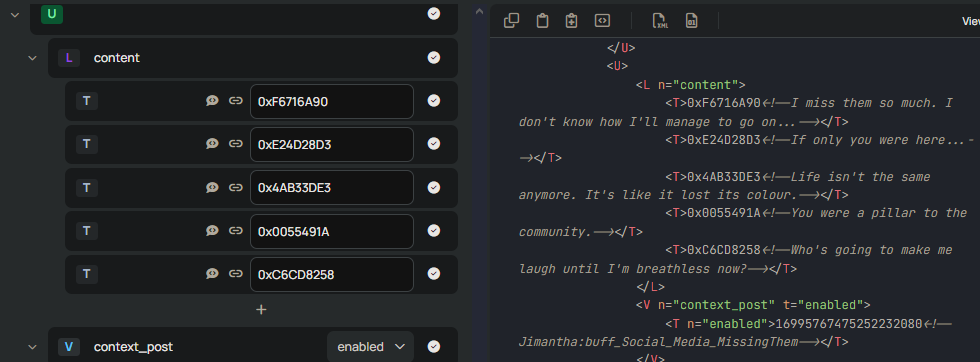The height and width of the screenshot is (362, 980).
Task: Click the View label in the toolbar
Action: pyautogui.click(x=971, y=21)
